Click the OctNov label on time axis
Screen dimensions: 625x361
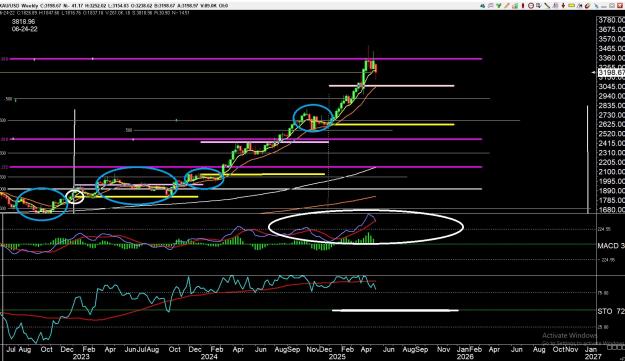pyautogui.click(x=566, y=349)
